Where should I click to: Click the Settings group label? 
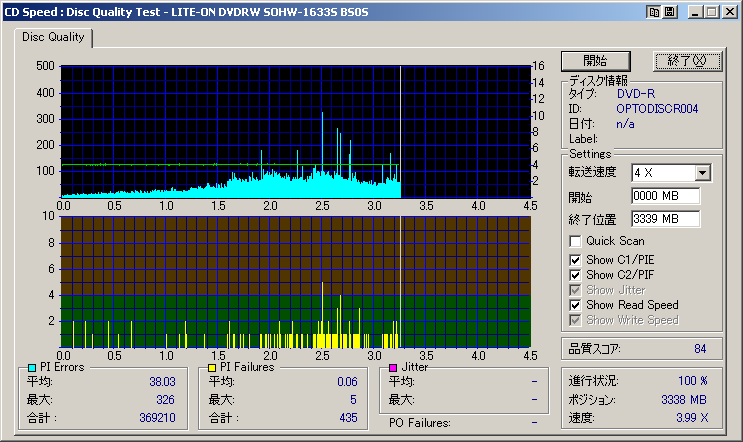pyautogui.click(x=590, y=154)
